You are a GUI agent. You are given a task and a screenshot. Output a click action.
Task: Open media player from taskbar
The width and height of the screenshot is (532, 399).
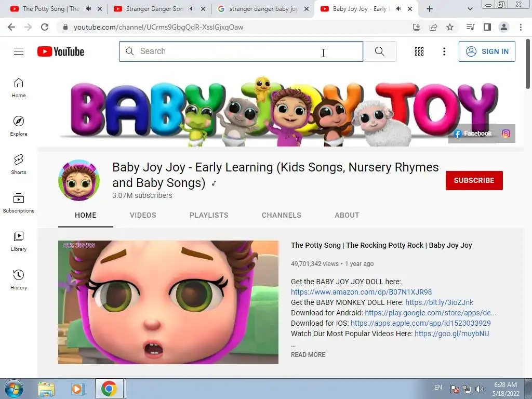(77, 389)
